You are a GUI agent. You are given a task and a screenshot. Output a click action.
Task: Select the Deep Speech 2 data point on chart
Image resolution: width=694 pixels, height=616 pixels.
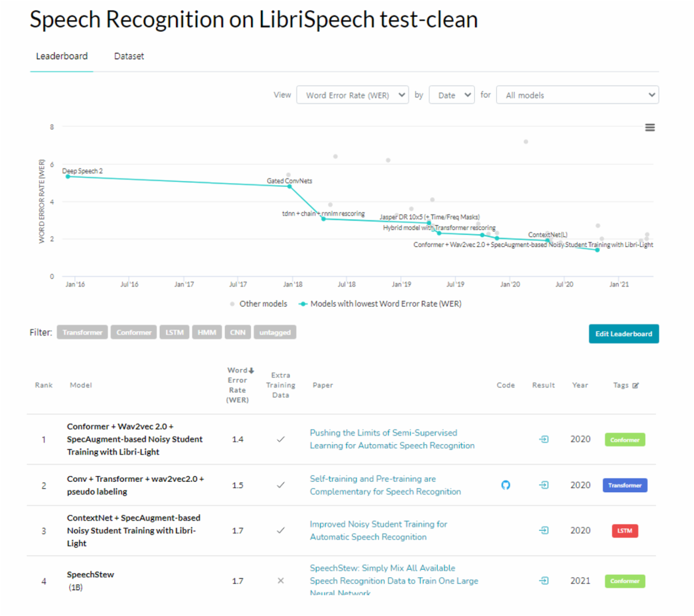coord(68,176)
